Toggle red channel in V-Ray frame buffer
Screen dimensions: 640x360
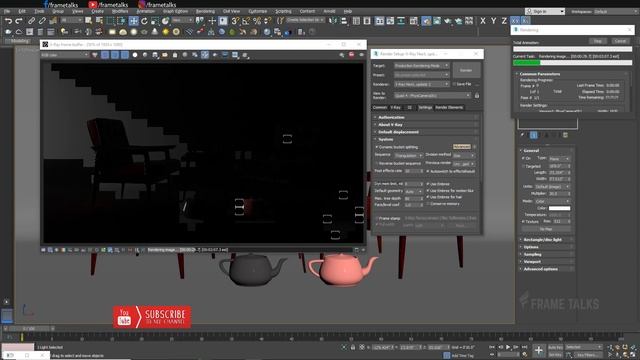click(105, 55)
